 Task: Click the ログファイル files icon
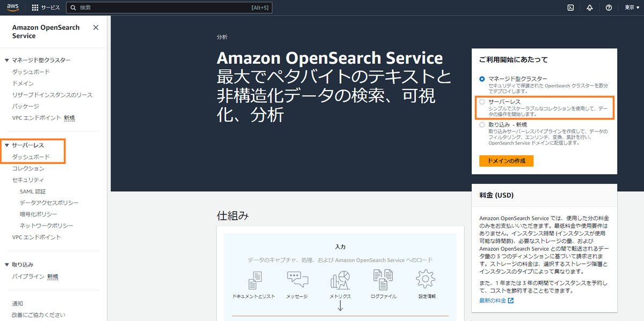(383, 280)
